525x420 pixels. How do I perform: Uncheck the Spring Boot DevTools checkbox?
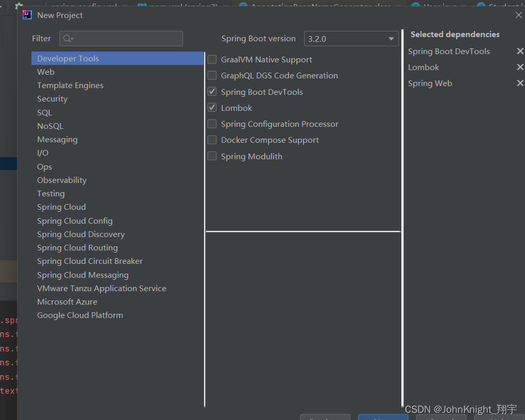(x=212, y=92)
